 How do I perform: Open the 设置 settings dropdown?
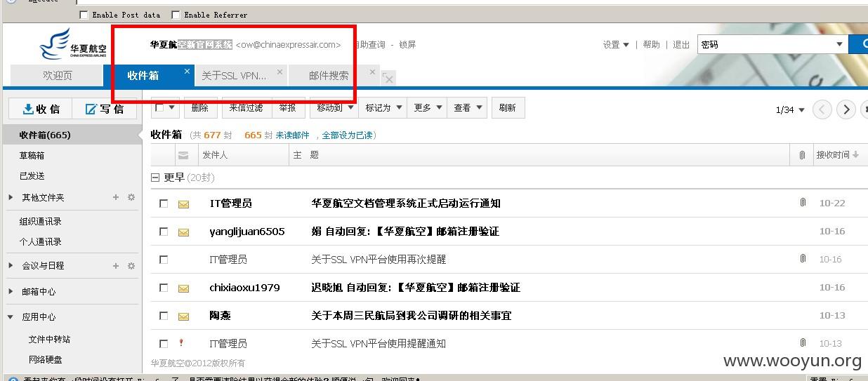pyautogui.click(x=616, y=44)
